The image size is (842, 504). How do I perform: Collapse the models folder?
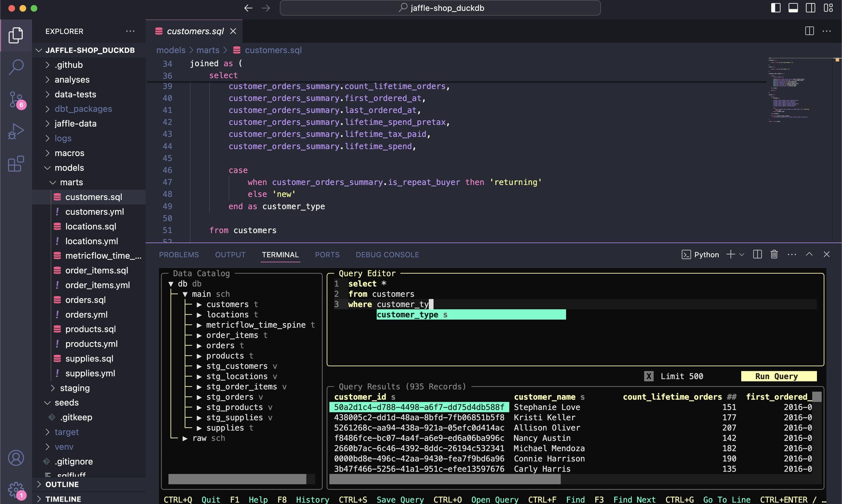pyautogui.click(x=89, y=168)
